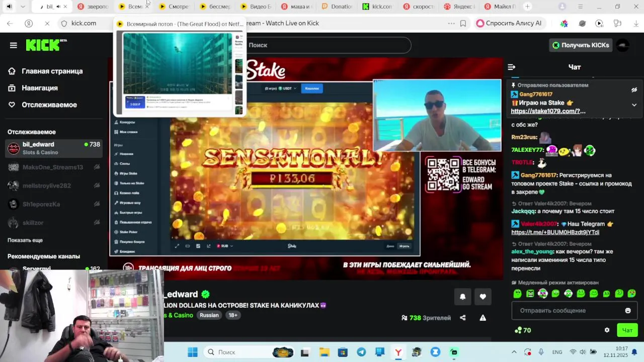The width and height of the screenshot is (644, 362).
Task: Open Telegram t.me link in chat
Action: click(555, 232)
